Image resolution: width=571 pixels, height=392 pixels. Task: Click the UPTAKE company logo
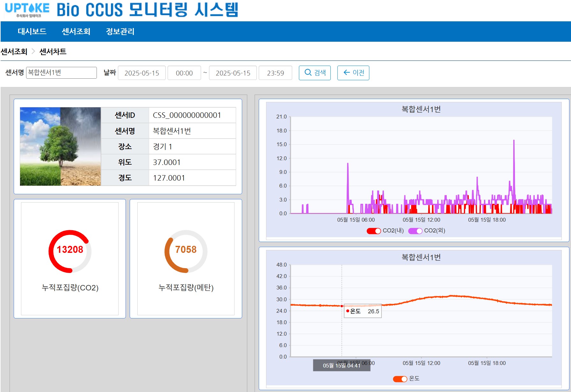[x=27, y=10]
